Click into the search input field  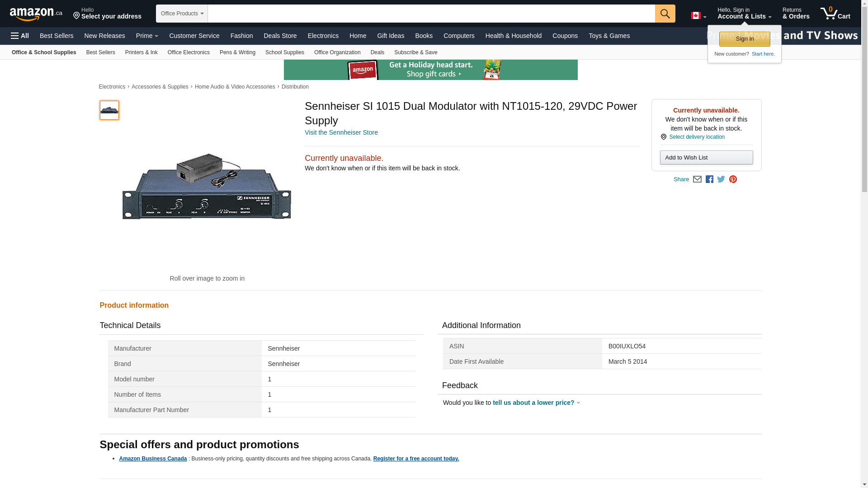tap(431, 14)
